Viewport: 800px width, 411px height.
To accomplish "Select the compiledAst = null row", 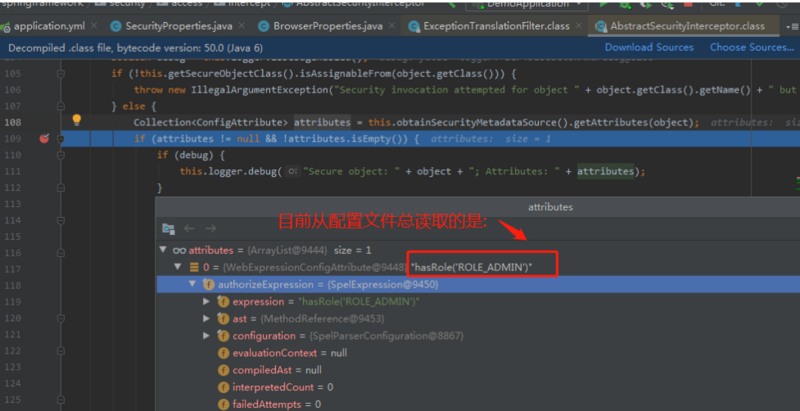I will tap(478, 370).
